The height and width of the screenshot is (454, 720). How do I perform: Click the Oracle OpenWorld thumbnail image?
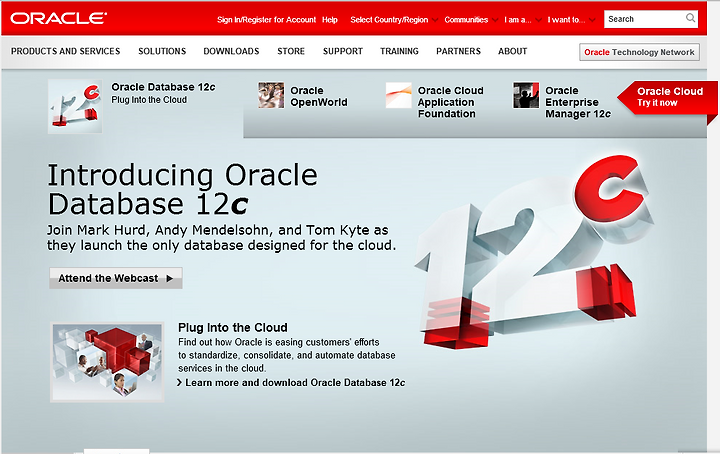(x=271, y=95)
